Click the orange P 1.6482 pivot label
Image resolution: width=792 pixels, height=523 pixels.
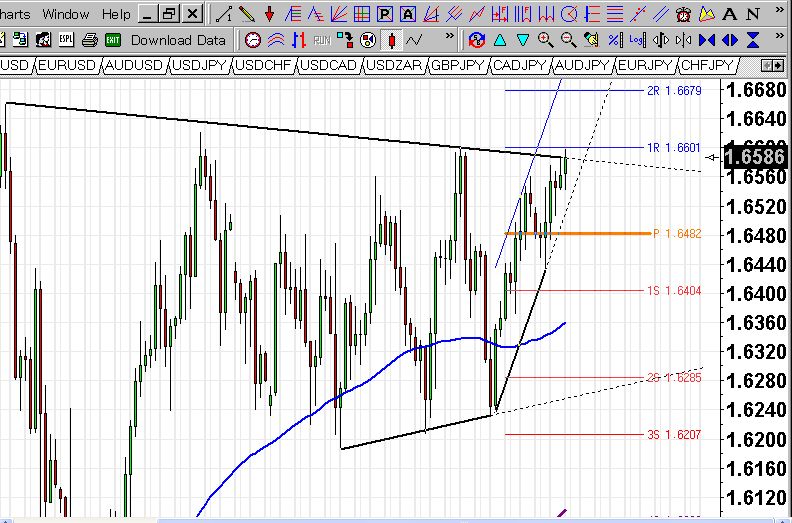[x=677, y=233]
